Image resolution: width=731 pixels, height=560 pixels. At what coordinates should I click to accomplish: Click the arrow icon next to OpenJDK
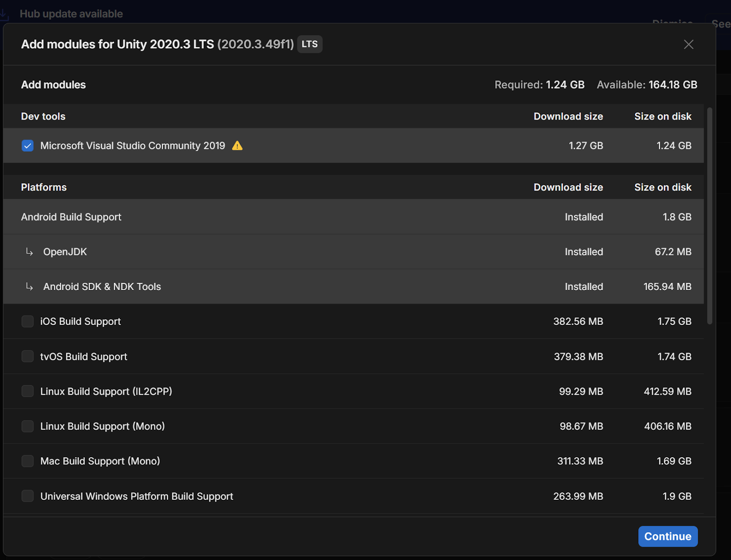(x=30, y=252)
